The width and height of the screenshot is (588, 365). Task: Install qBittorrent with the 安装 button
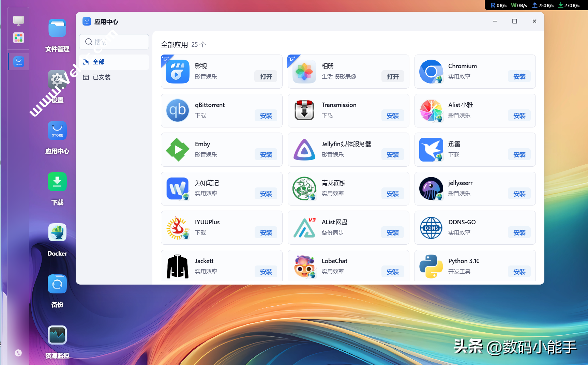click(x=266, y=116)
